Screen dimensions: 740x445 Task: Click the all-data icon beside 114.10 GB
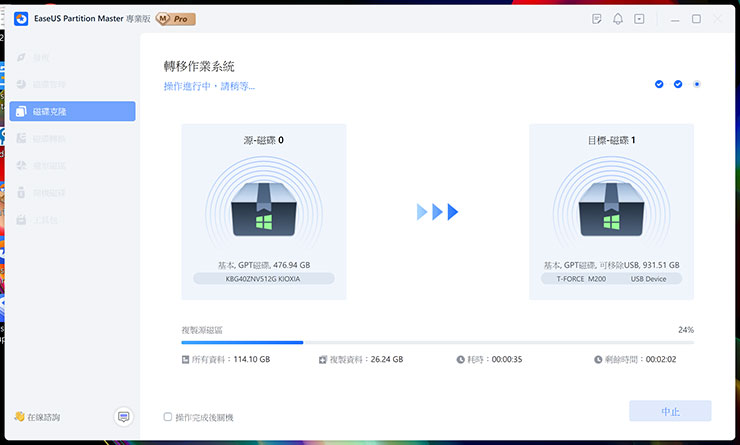coord(185,360)
